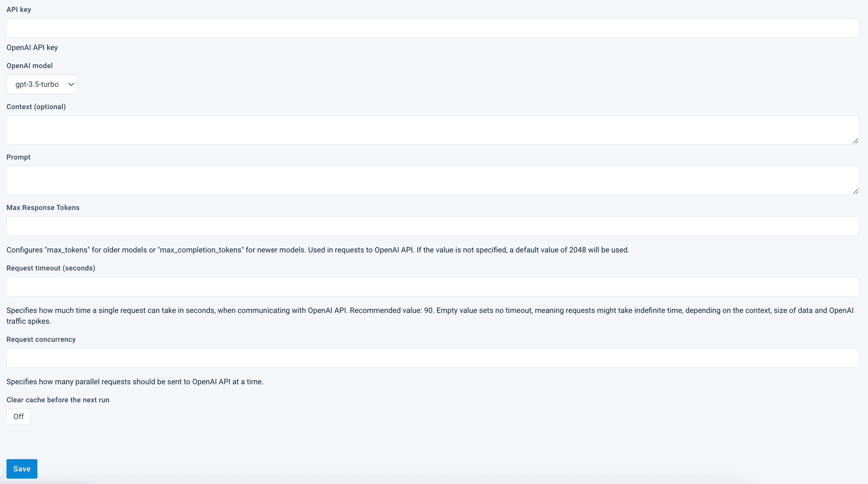Image resolution: width=868 pixels, height=484 pixels.
Task: Select the Max Response Tokens field
Action: pyautogui.click(x=433, y=226)
